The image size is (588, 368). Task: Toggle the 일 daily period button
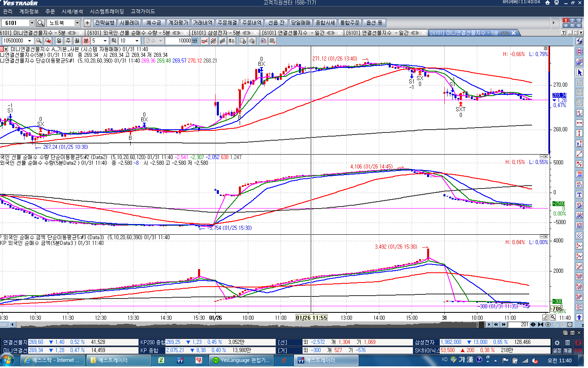point(59,40)
